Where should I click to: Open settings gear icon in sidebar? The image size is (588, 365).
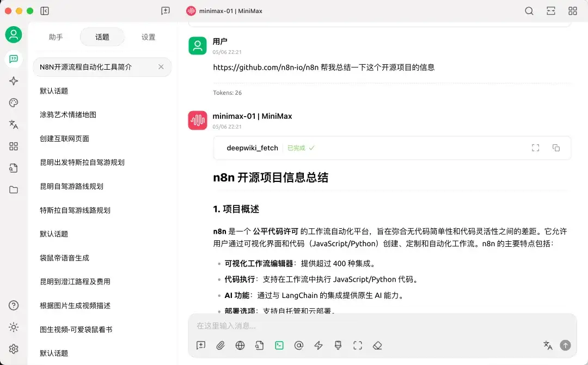[14, 349]
